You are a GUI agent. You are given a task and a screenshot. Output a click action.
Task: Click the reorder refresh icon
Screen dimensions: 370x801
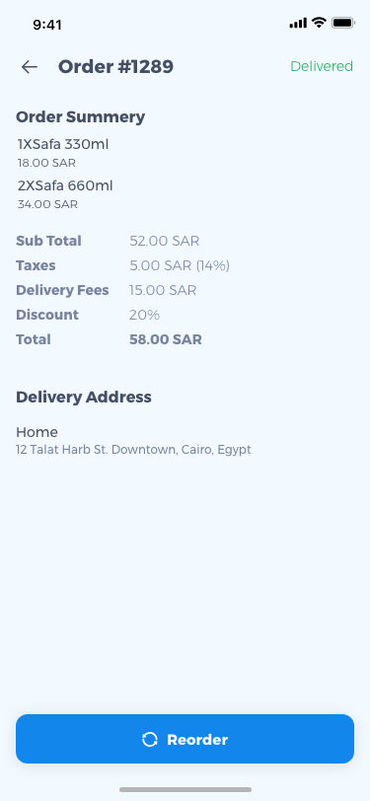(150, 739)
